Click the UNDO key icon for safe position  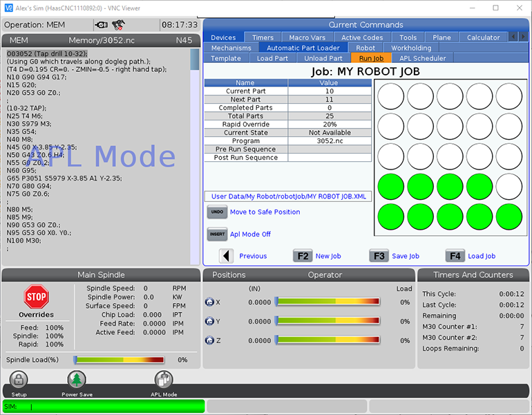coord(217,212)
